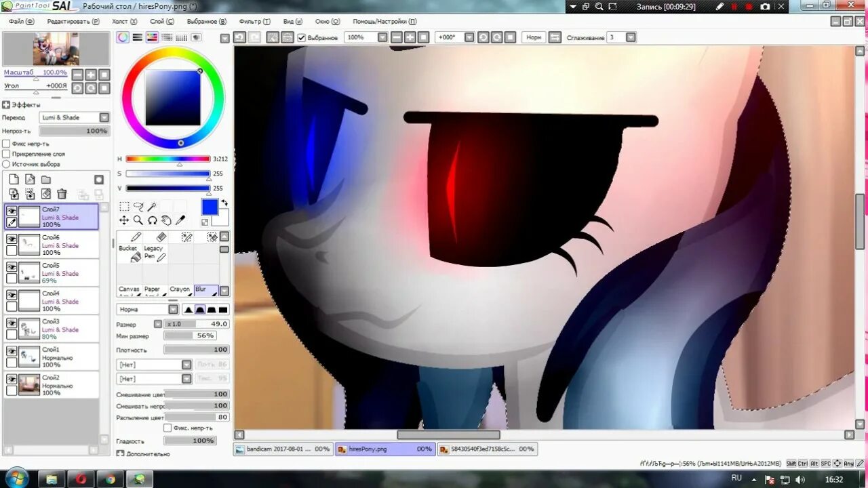Click the 'Норм' toolbar button
Image resolution: width=868 pixels, height=488 pixels.
click(534, 37)
